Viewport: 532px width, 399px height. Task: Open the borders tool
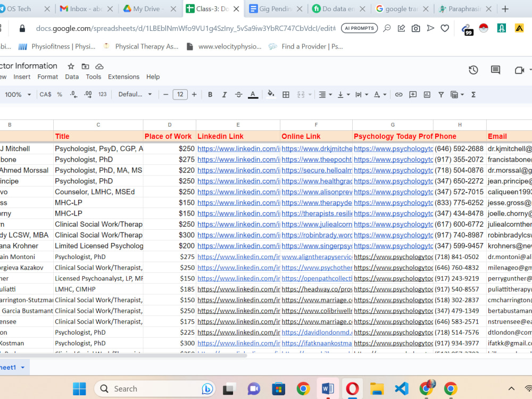(x=286, y=95)
